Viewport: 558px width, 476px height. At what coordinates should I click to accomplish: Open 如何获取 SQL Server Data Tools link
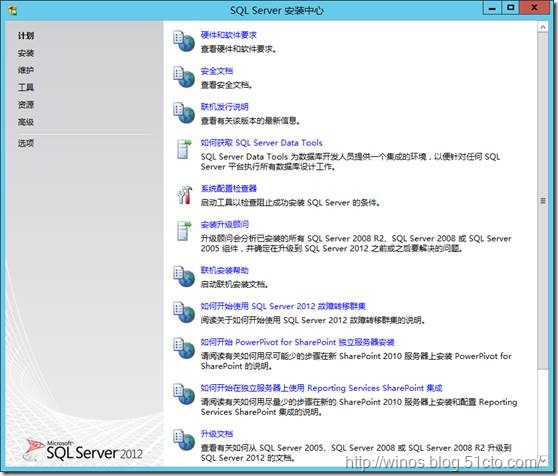pos(262,143)
